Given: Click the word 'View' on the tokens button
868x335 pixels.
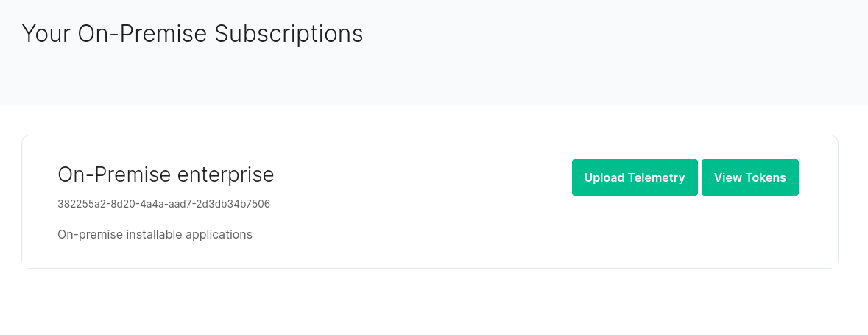Looking at the screenshot, I should (x=727, y=177).
